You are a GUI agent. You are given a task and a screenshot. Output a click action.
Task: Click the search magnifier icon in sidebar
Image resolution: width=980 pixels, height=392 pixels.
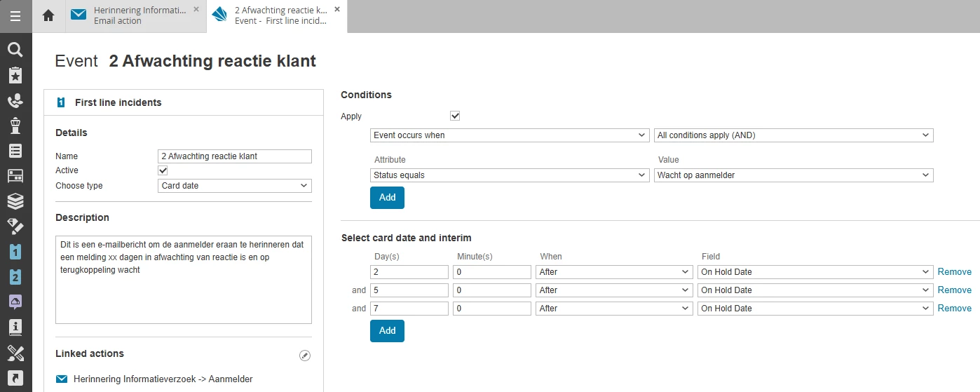(x=15, y=50)
